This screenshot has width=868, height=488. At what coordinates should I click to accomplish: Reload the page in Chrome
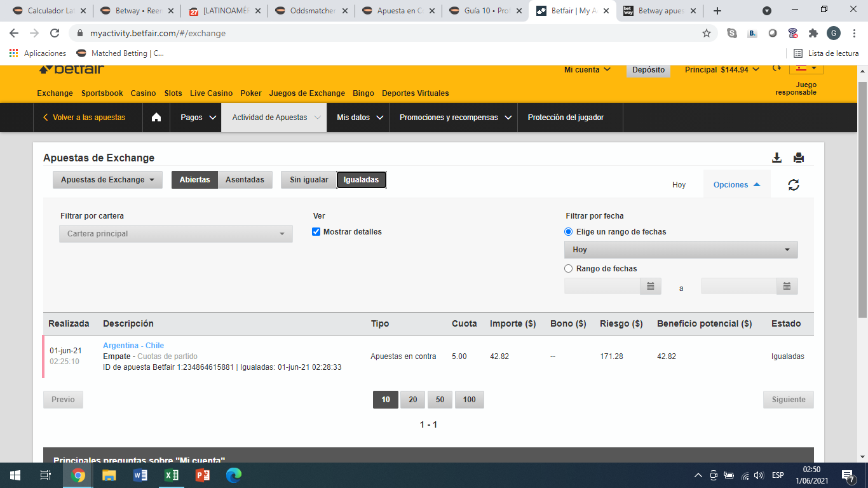point(55,33)
